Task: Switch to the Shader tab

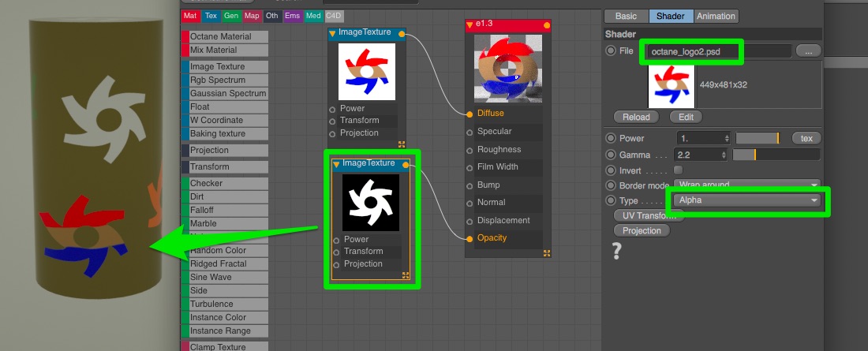Action: click(671, 16)
